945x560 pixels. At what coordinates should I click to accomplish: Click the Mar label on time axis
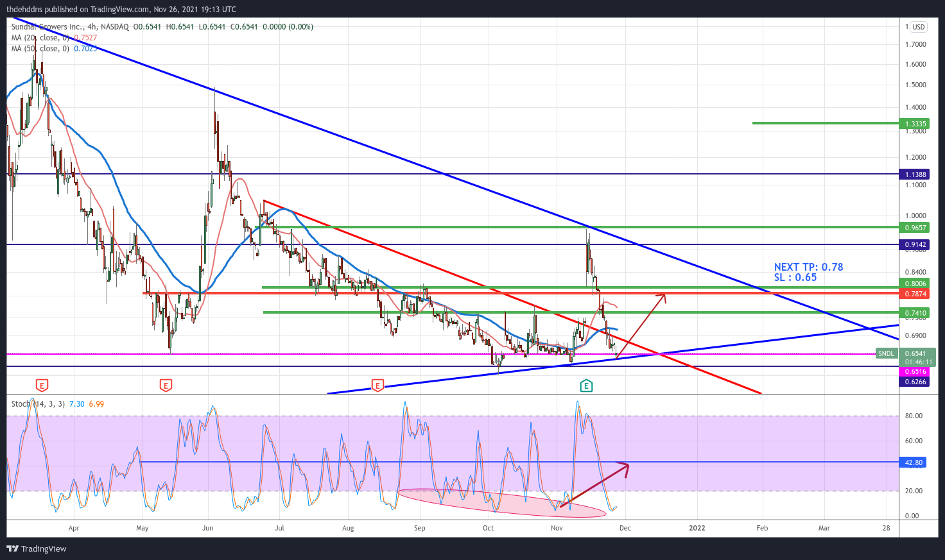824,528
